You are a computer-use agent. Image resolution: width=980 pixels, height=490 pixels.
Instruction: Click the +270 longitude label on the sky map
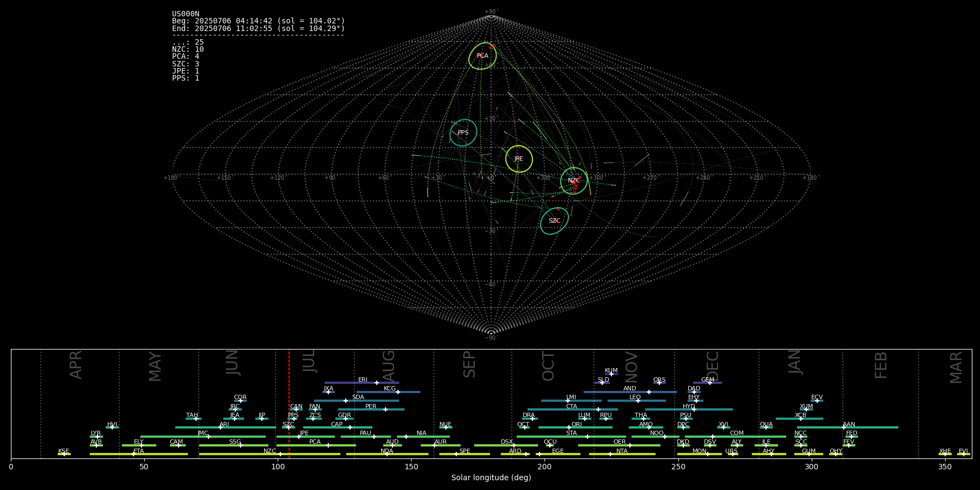649,177
